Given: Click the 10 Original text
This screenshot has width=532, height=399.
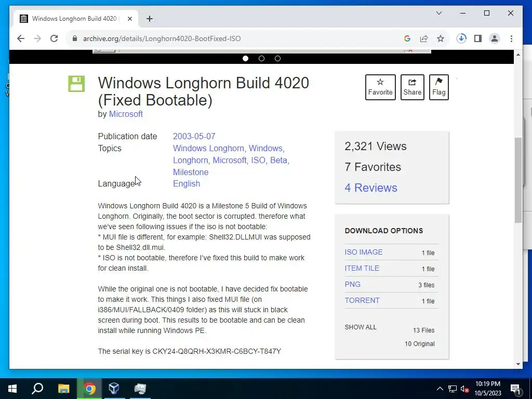Looking at the screenshot, I should (419, 344).
